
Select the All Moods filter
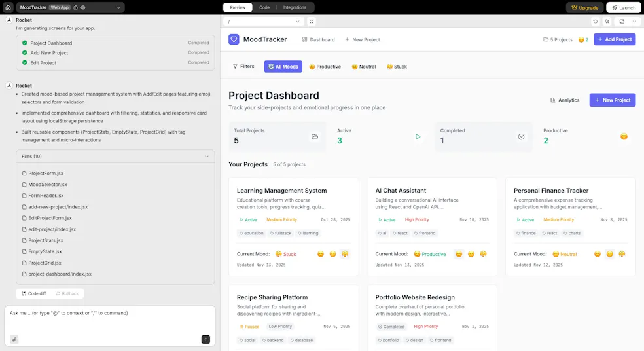(x=283, y=67)
